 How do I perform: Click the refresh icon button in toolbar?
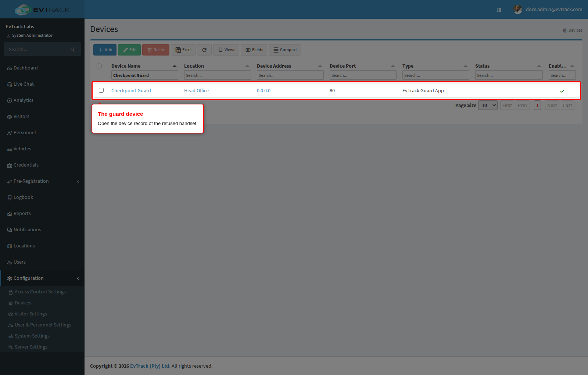[x=204, y=50]
